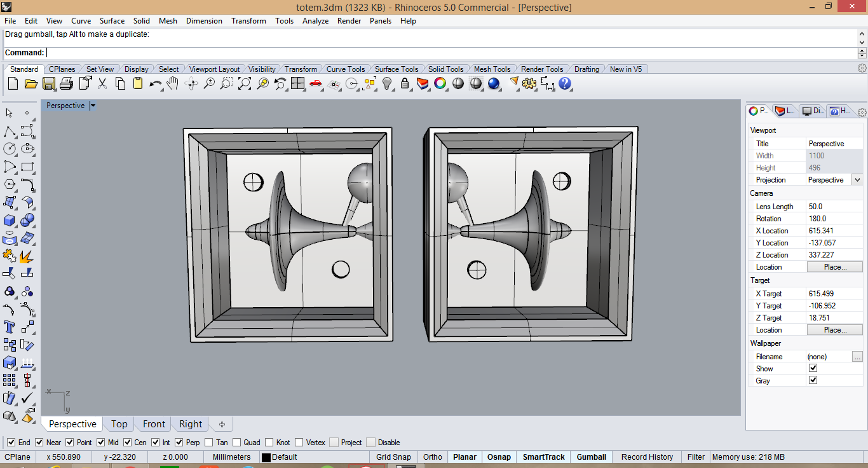Viewport: 868px width, 468px height.
Task: Click the Open folder icon
Action: (x=31, y=83)
